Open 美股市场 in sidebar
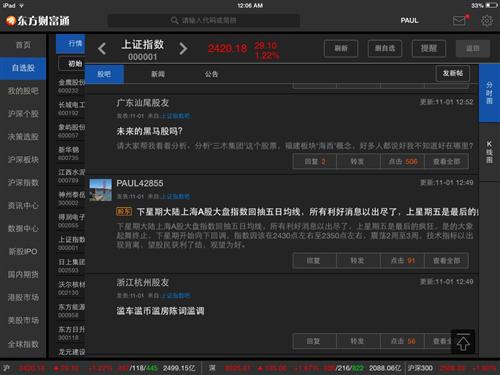 point(23,321)
